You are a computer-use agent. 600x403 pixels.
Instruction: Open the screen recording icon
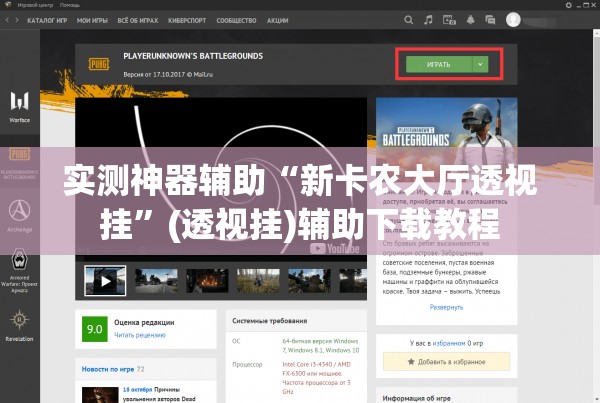point(449,20)
